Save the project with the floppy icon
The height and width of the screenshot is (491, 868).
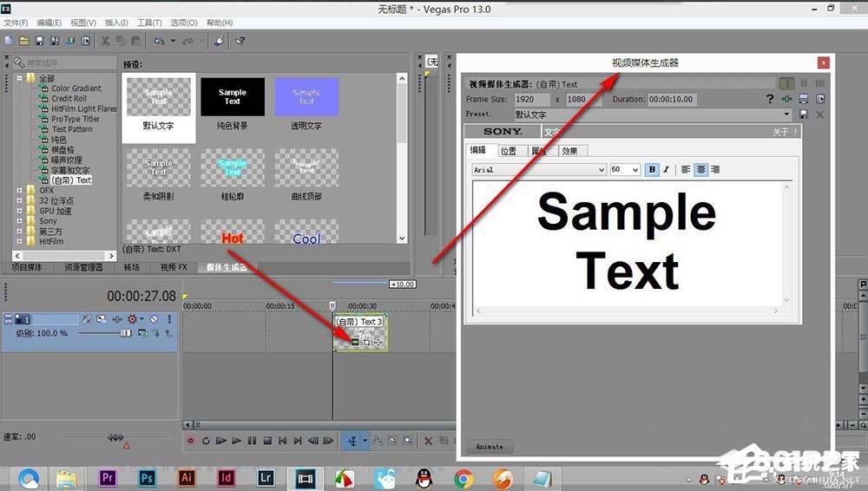click(x=39, y=41)
